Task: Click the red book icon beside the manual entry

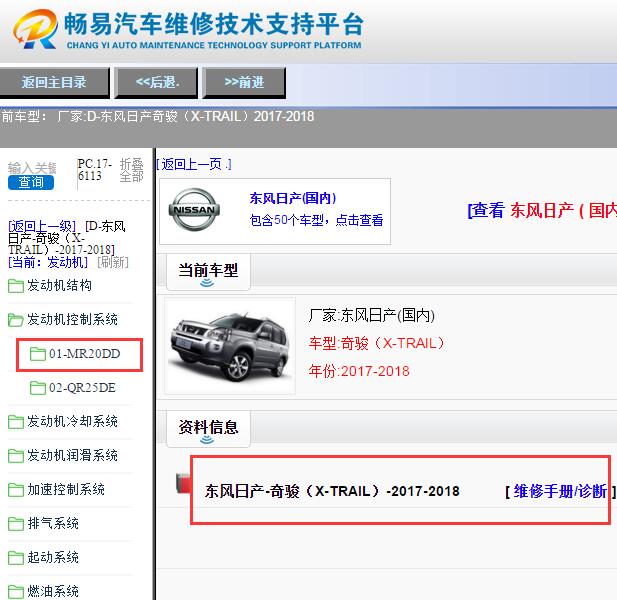Action: pyautogui.click(x=183, y=483)
